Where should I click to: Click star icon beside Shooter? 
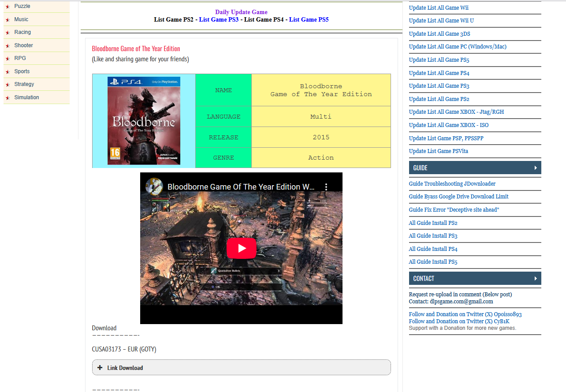[7, 46]
